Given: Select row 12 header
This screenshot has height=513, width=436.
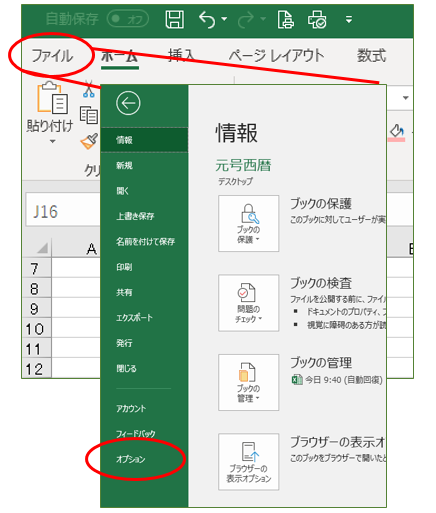Looking at the screenshot, I should coord(37,368).
